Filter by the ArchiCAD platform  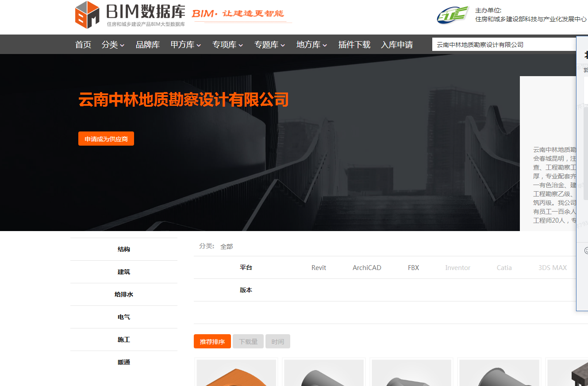coord(367,268)
